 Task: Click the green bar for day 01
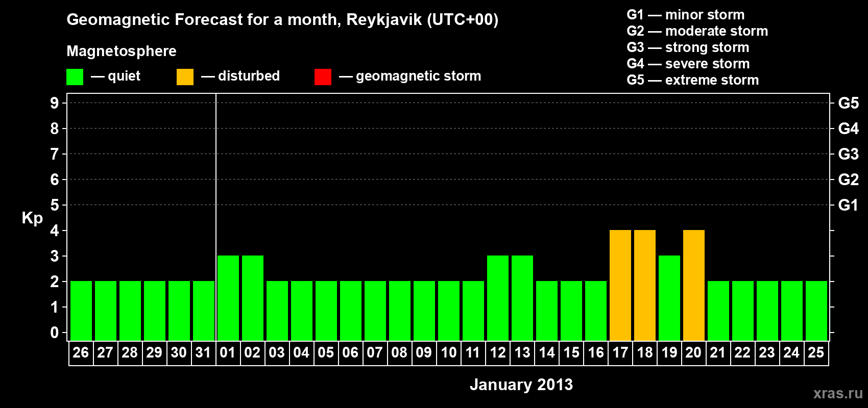228,298
